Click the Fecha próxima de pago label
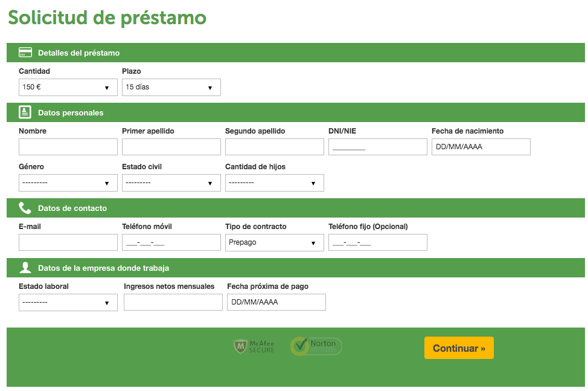 [268, 286]
